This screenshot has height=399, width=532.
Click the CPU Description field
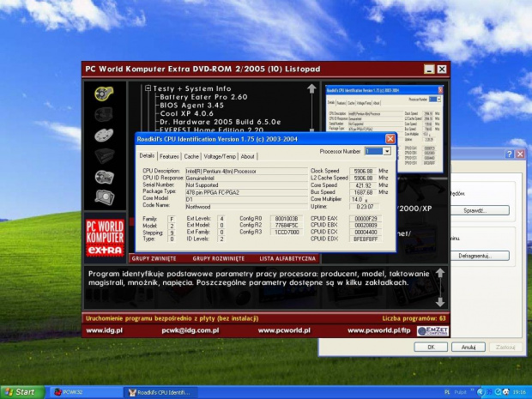click(246, 171)
